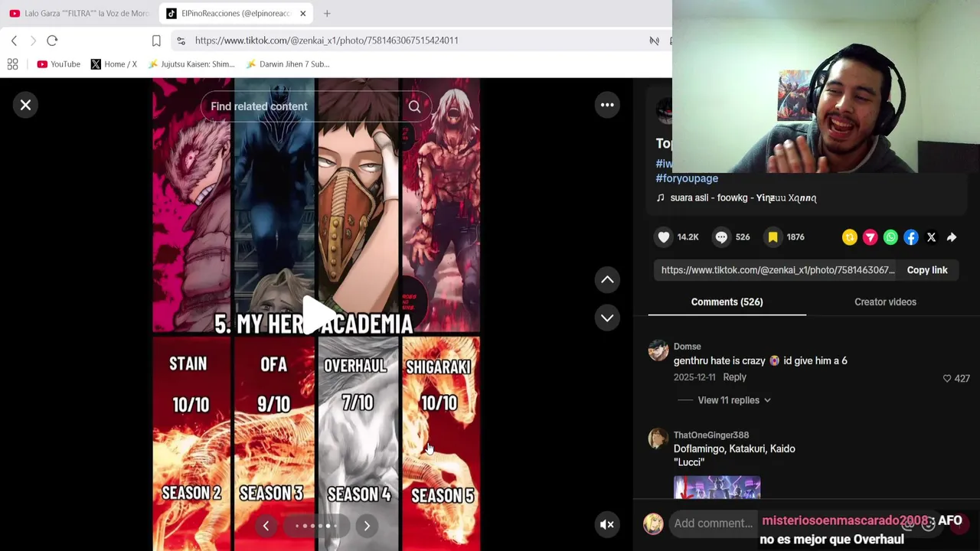This screenshot has width=980, height=551.
Task: Go back in browser history
Action: tap(14, 41)
